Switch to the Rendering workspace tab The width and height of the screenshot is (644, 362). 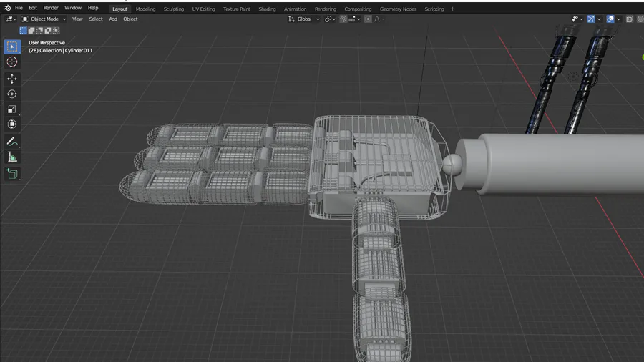coord(326,9)
